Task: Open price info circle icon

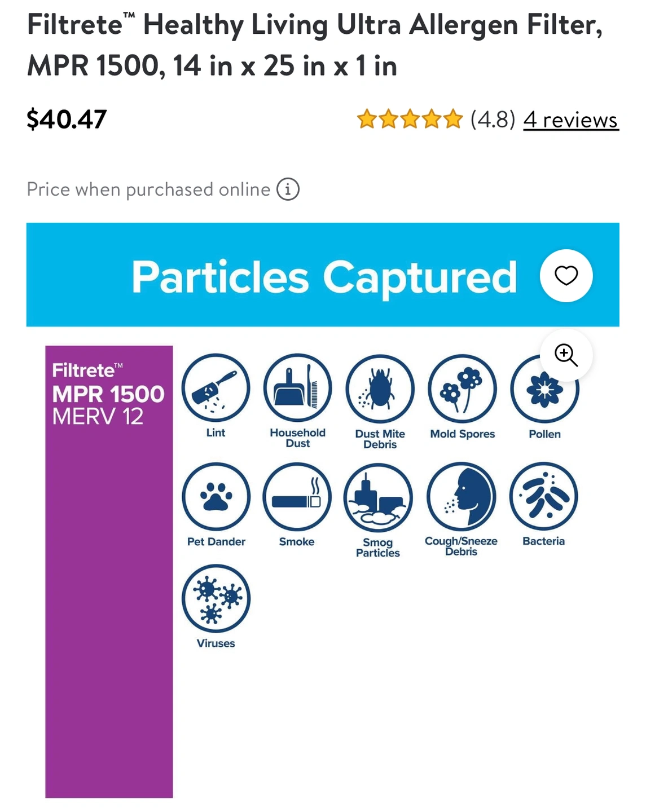Action: click(x=288, y=189)
